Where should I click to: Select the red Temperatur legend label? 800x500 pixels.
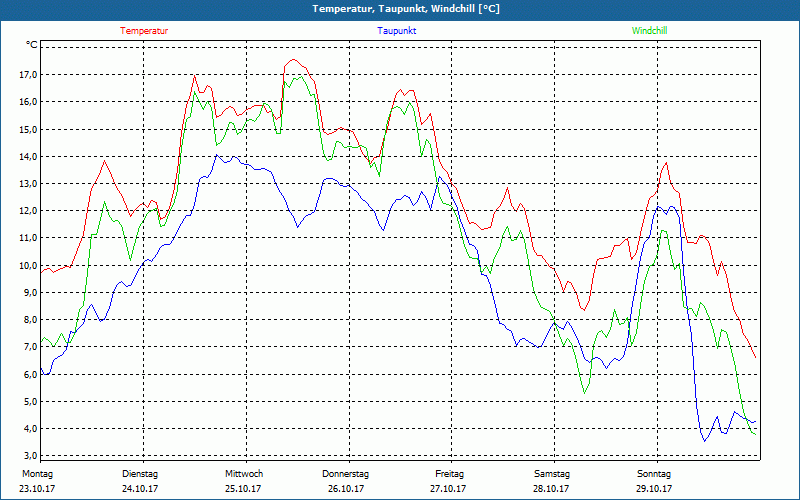point(144,31)
